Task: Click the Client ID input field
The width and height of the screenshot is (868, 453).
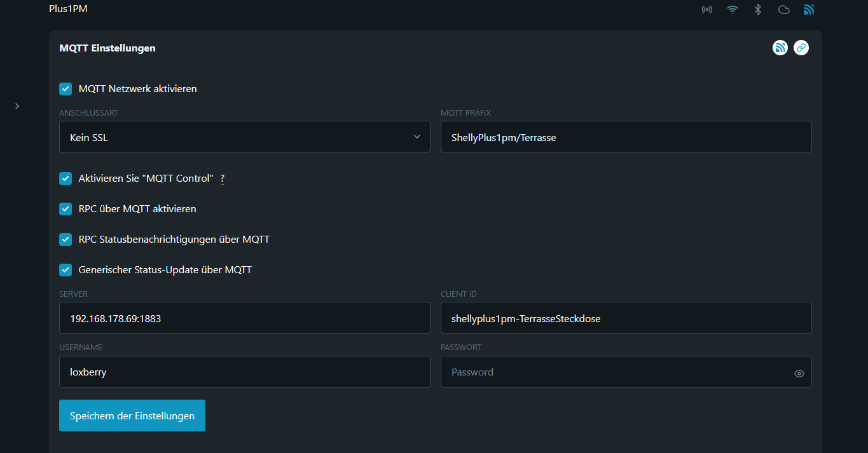Action: tap(626, 318)
